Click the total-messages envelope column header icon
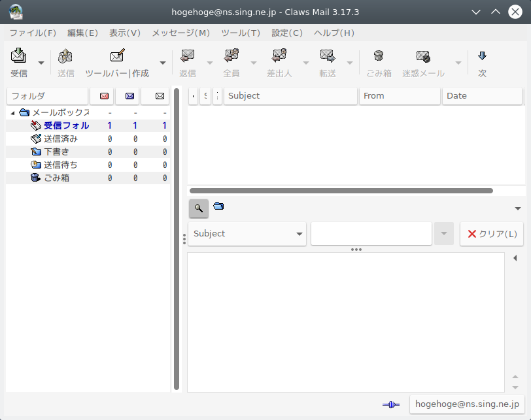 point(160,96)
